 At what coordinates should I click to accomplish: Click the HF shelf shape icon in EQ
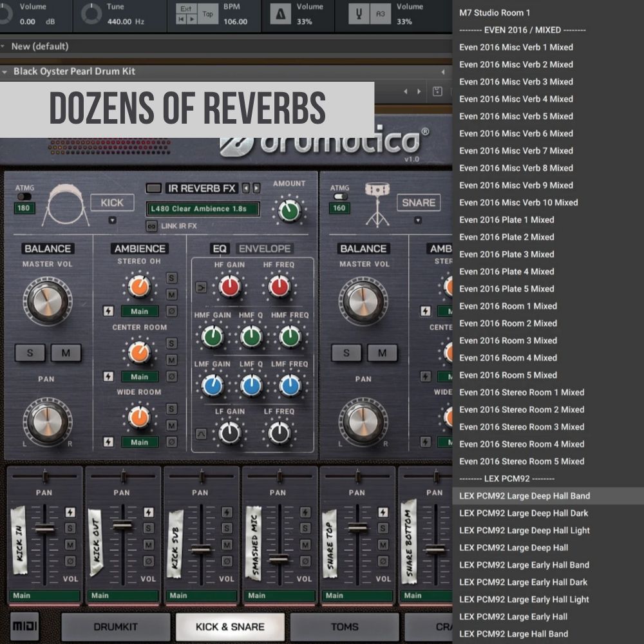(201, 287)
